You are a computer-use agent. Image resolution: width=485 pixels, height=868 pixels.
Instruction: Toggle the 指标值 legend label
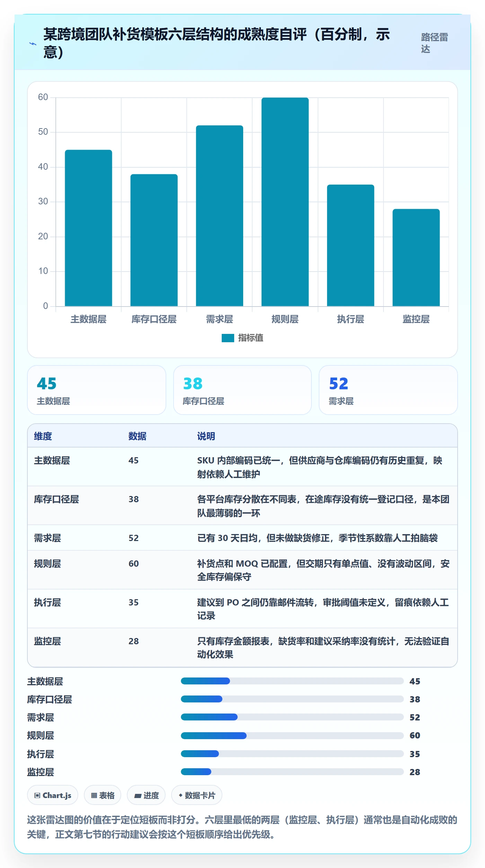[x=251, y=338]
